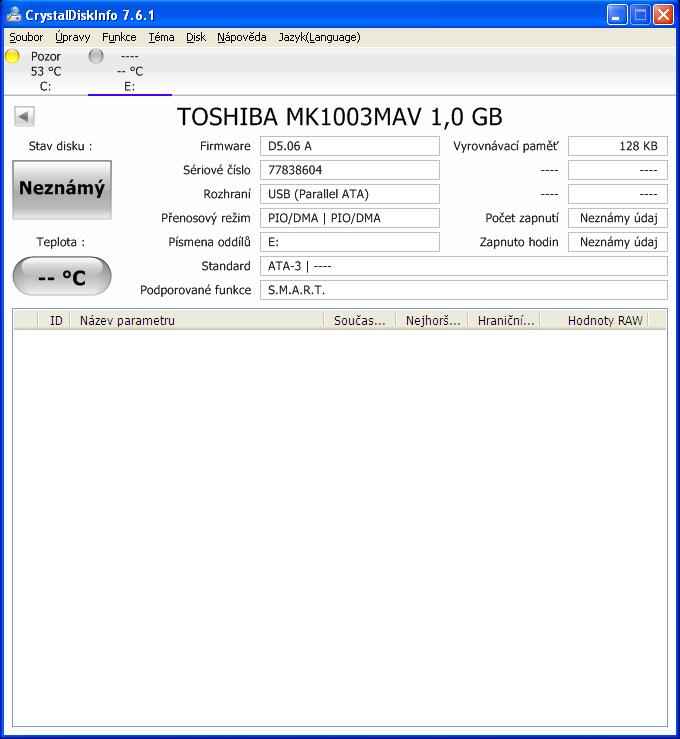Switch to disk C: at 53 °C
The width and height of the screenshot is (680, 739).
tap(46, 71)
